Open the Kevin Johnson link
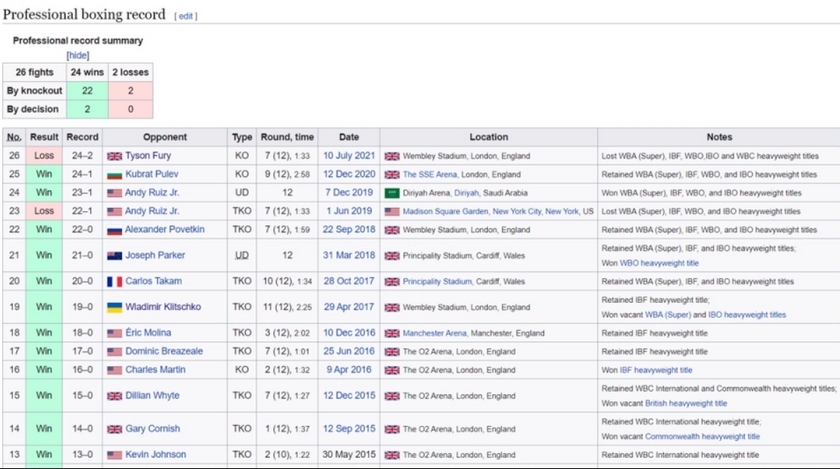 155,454
